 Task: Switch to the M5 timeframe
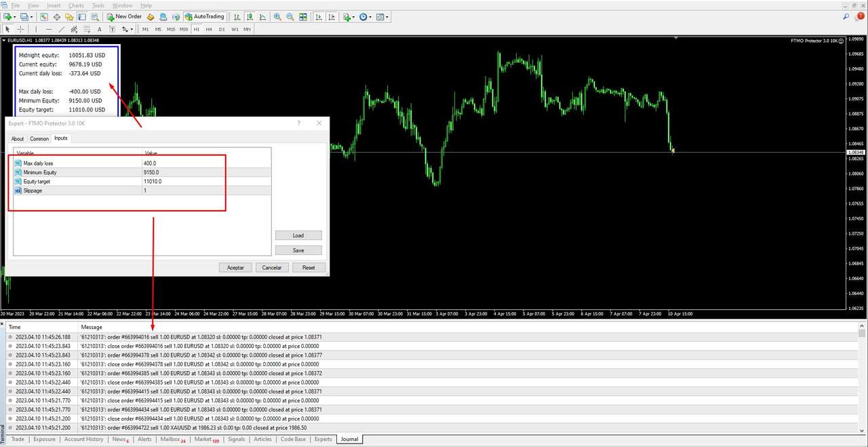click(158, 29)
